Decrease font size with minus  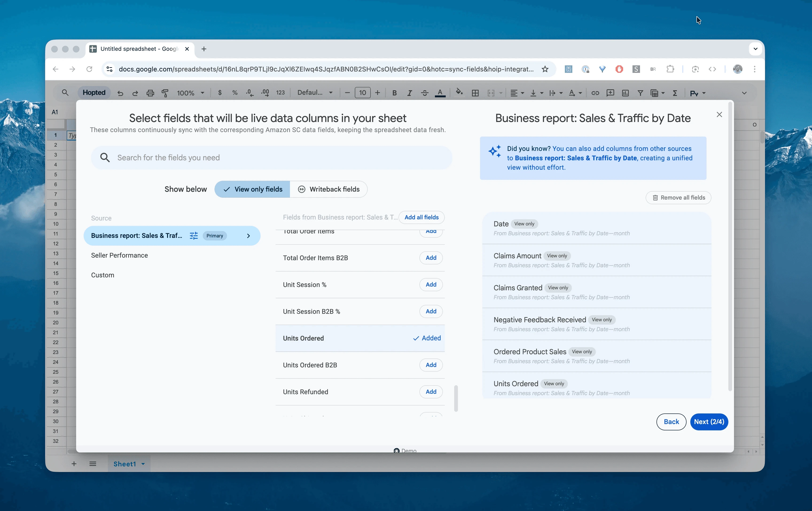tap(347, 93)
